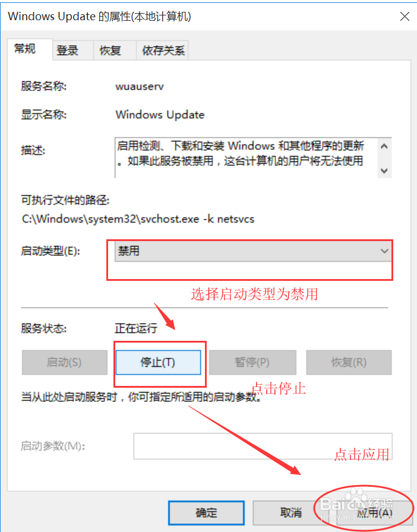Expand the 启动类型 dropdown chevron arrow
This screenshot has height=532, width=417.
(384, 251)
